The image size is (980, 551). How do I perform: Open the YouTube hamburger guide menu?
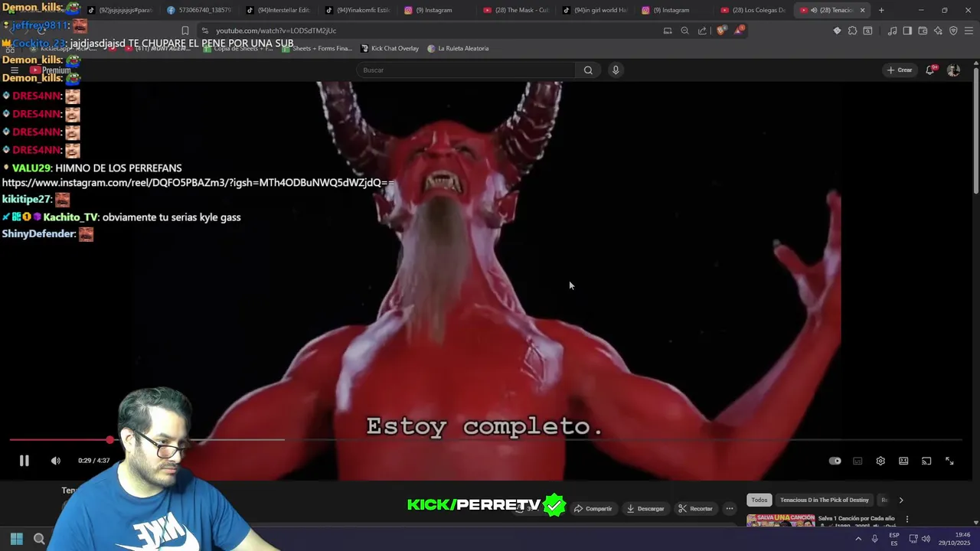(14, 70)
